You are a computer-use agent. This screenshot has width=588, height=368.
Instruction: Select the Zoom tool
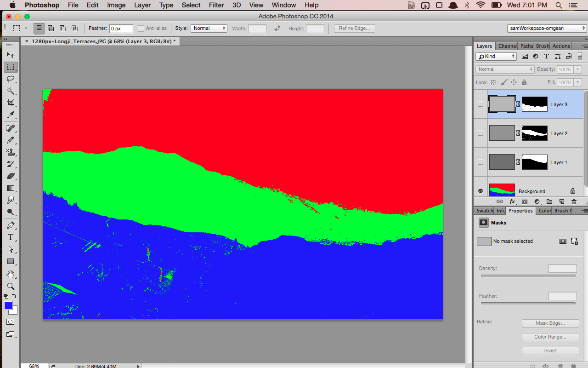click(x=11, y=286)
